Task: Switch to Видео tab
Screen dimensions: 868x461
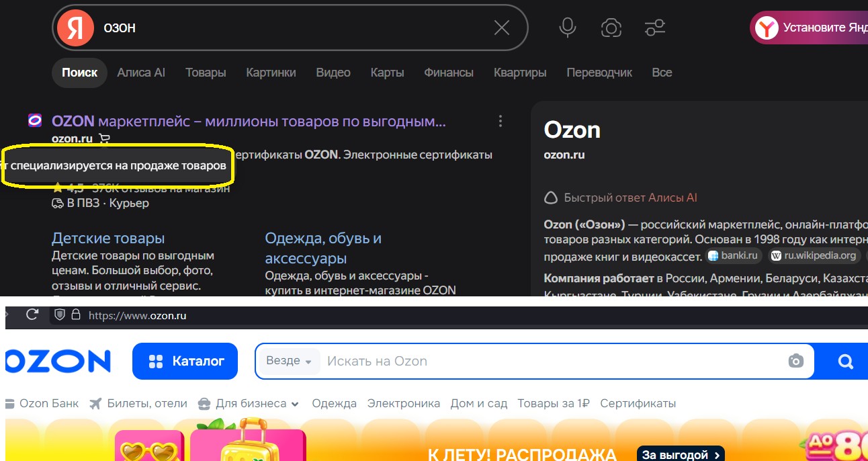Action: (333, 73)
